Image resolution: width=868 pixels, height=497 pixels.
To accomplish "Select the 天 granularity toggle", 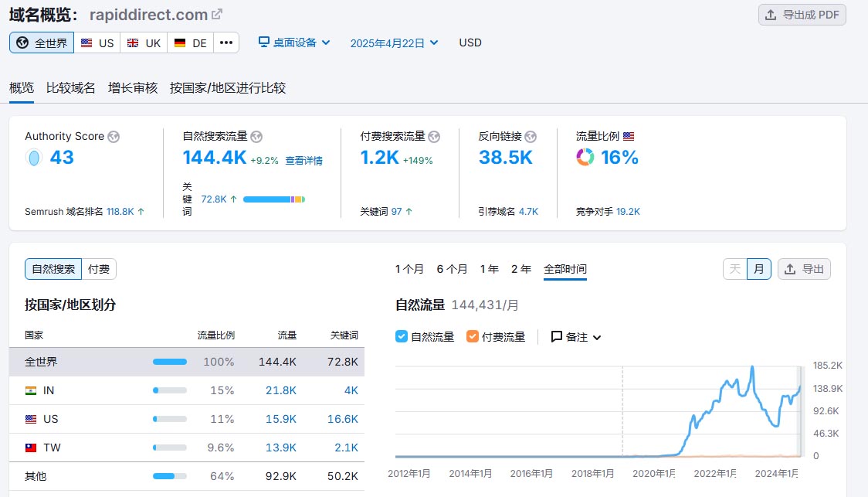I will pos(734,269).
